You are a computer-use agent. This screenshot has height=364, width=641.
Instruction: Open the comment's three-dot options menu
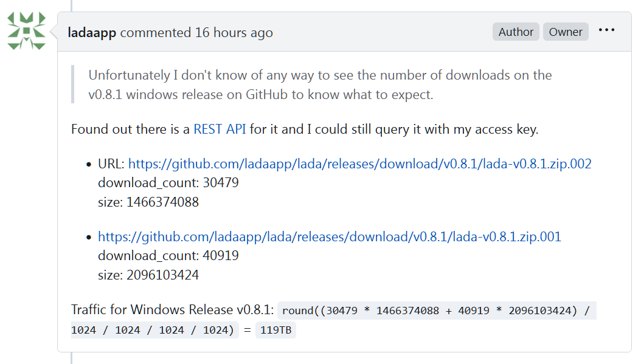coord(606,30)
